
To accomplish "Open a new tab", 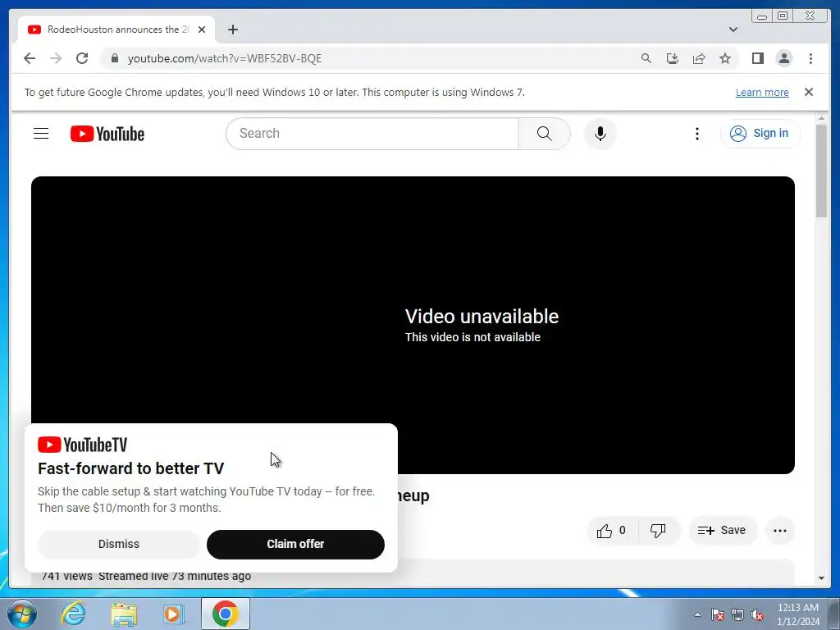I will 232,30.
